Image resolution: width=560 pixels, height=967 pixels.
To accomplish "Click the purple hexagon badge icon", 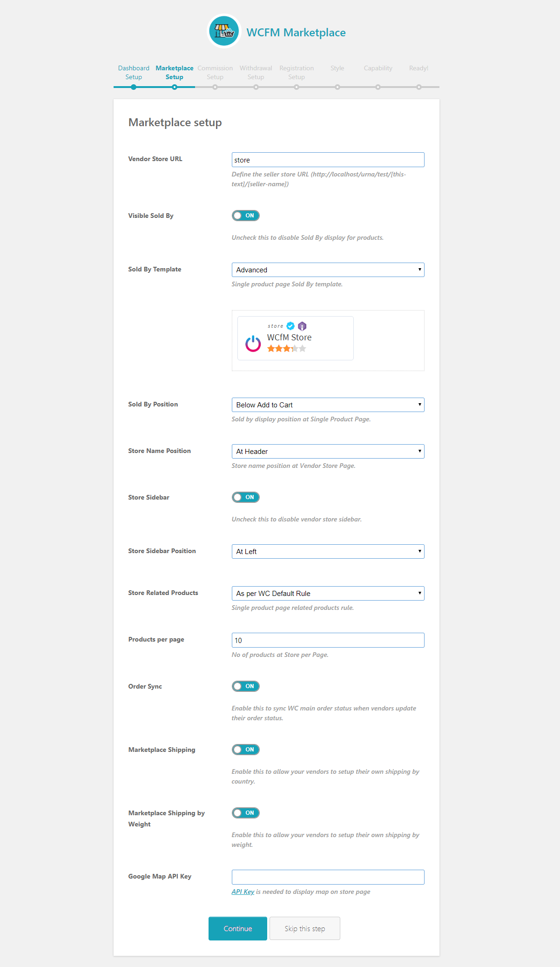I will click(x=302, y=326).
